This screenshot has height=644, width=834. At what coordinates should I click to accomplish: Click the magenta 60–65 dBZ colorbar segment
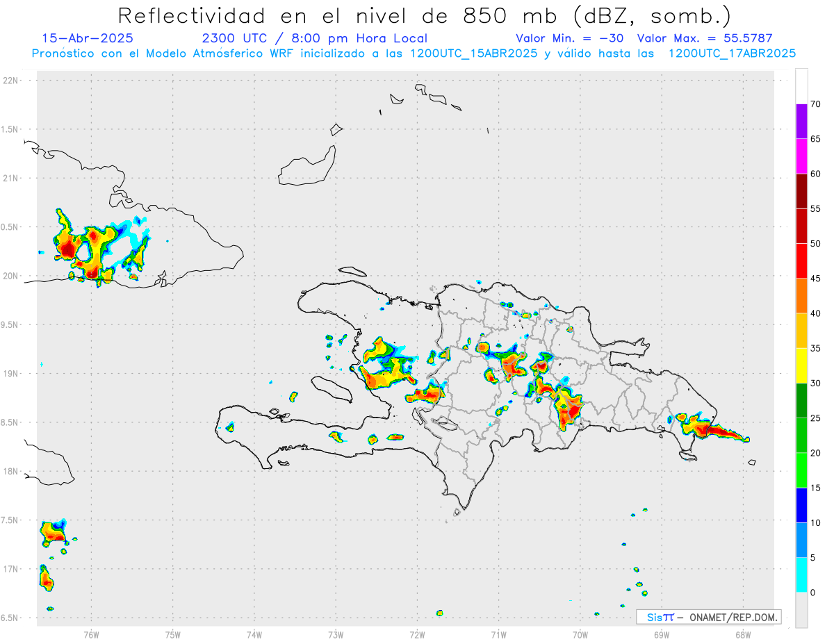801,156
